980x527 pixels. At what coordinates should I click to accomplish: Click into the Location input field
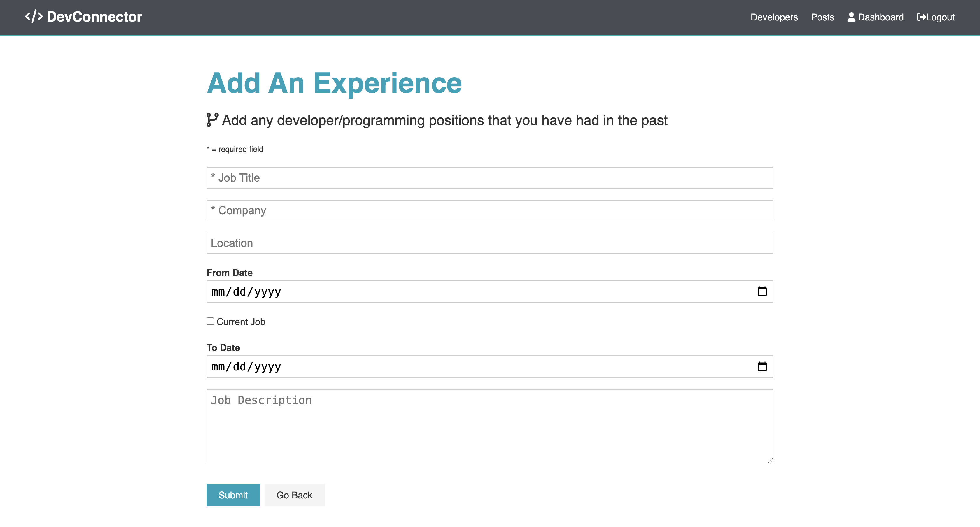tap(490, 243)
